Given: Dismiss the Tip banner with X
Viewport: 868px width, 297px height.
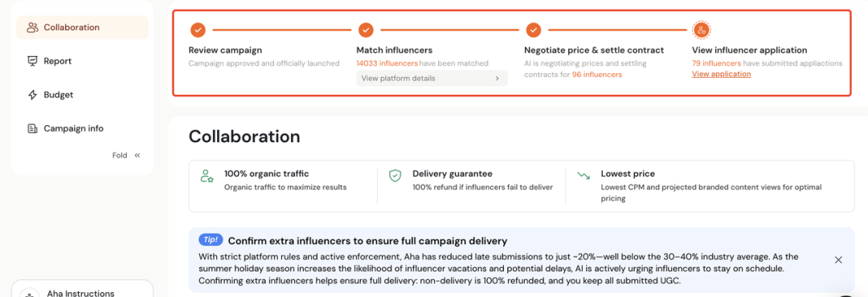Looking at the screenshot, I should point(838,260).
